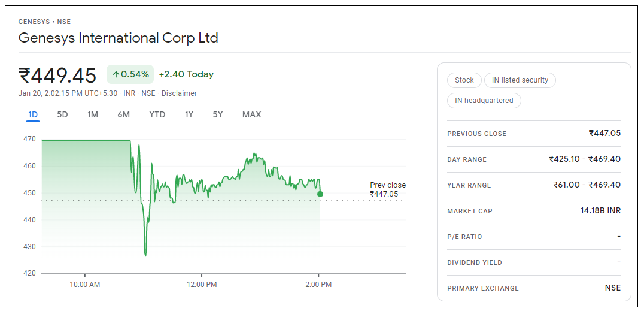Screen dimensions: 644x311
Task: Click the 12:00 PM axis label
Action: (201, 284)
